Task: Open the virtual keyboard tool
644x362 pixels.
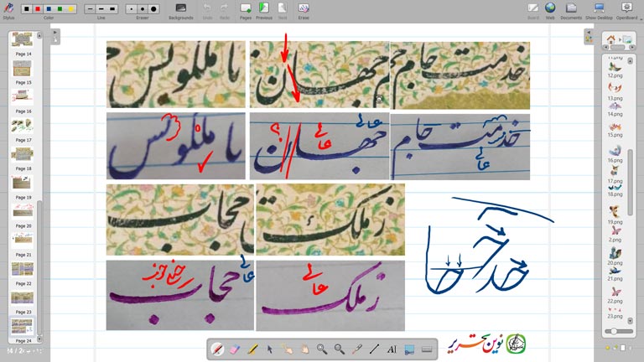Action: pyautogui.click(x=427, y=349)
